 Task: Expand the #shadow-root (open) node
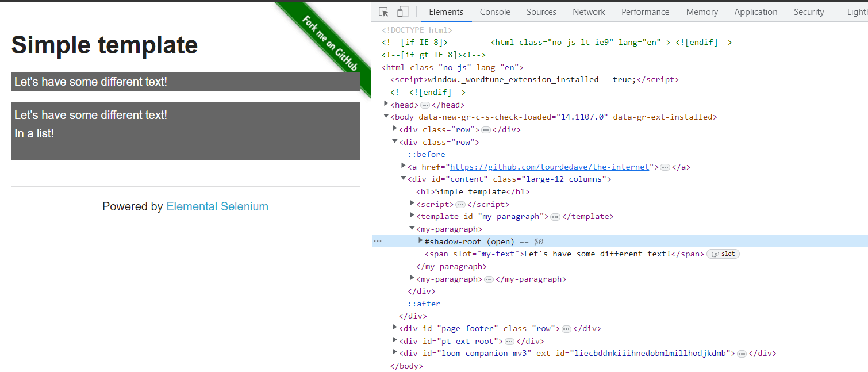click(x=421, y=241)
